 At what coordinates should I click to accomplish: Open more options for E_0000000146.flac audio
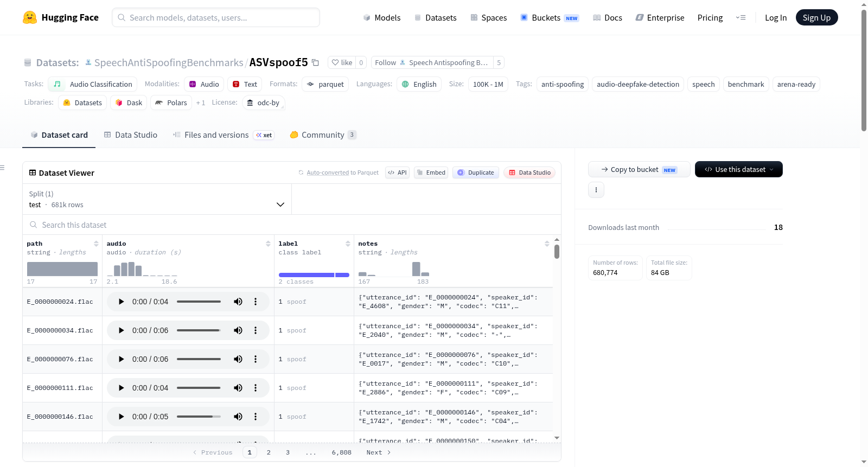(256, 417)
